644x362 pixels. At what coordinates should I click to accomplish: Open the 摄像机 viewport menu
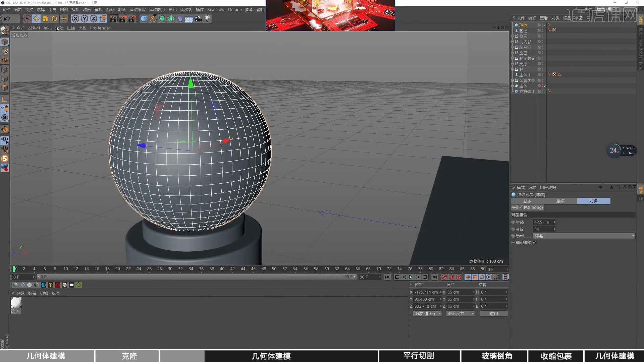[34, 28]
